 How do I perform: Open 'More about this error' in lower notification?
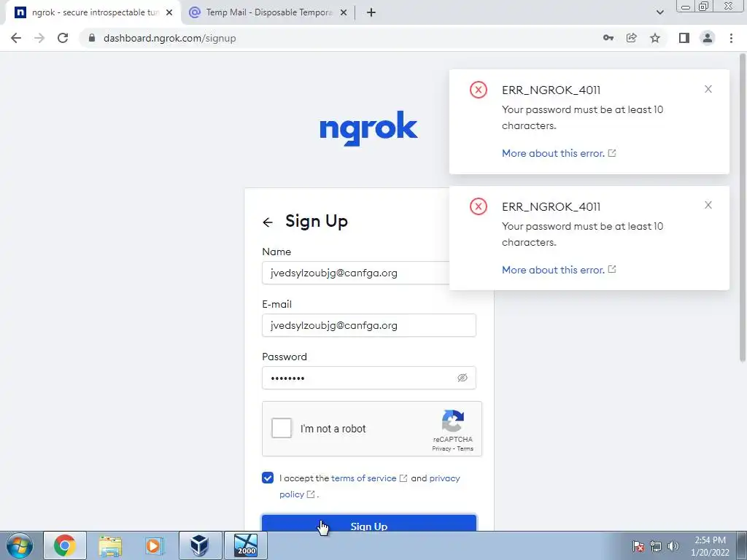(x=559, y=270)
